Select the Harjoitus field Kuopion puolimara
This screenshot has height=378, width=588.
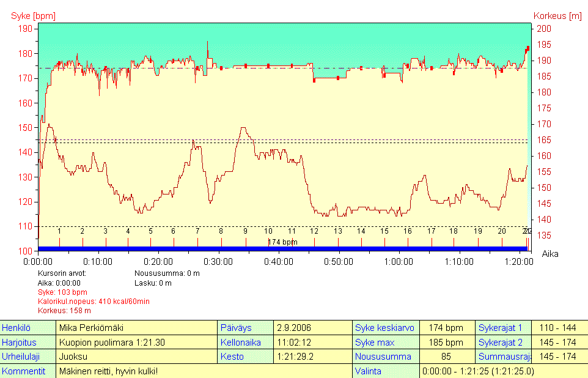click(136, 343)
